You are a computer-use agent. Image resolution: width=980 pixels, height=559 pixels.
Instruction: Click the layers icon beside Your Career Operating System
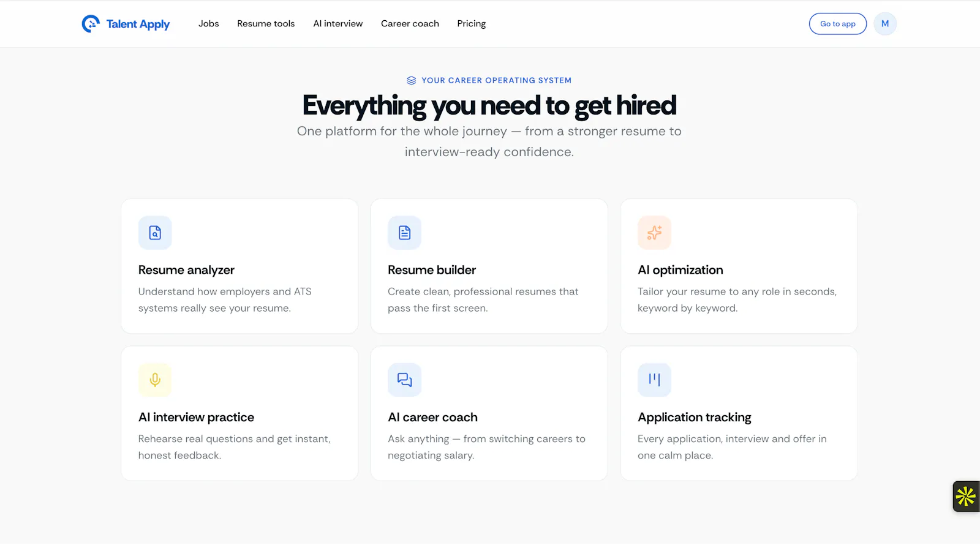tap(412, 80)
